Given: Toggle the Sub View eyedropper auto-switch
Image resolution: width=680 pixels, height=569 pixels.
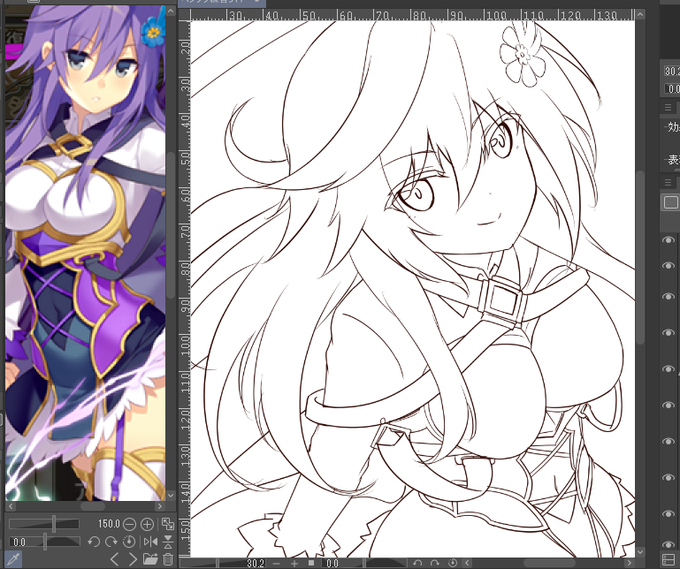Looking at the screenshot, I should pyautogui.click(x=14, y=559).
